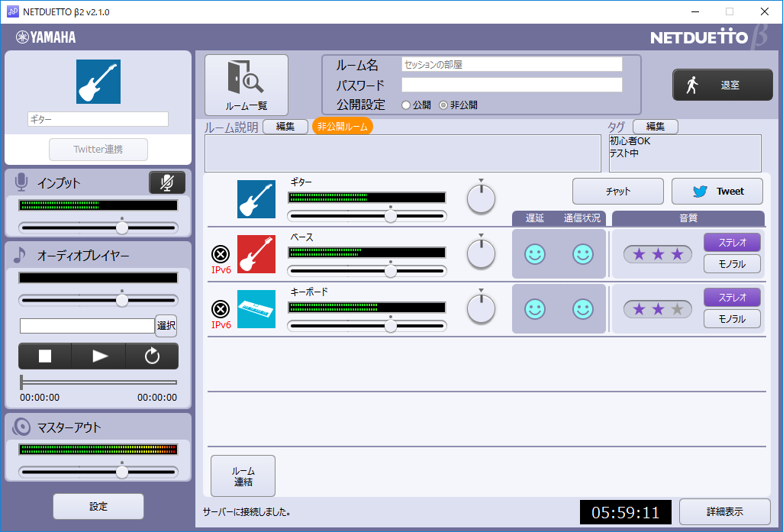Click the 05:59:11 timer display

point(625,512)
